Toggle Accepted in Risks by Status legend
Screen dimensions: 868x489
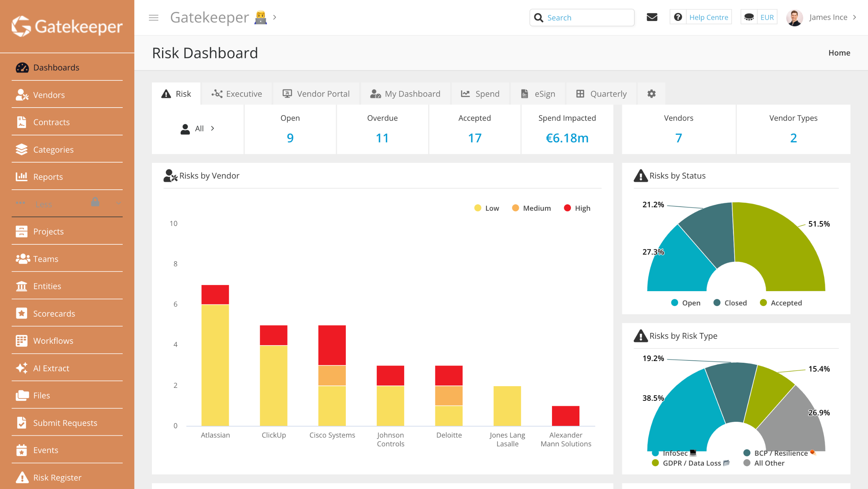(x=781, y=303)
